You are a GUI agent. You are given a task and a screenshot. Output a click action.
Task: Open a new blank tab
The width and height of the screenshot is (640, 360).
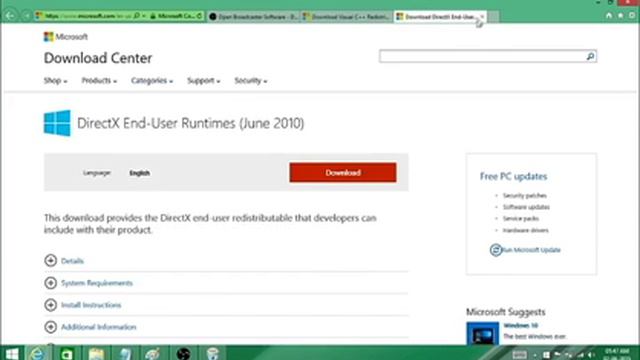[493, 17]
